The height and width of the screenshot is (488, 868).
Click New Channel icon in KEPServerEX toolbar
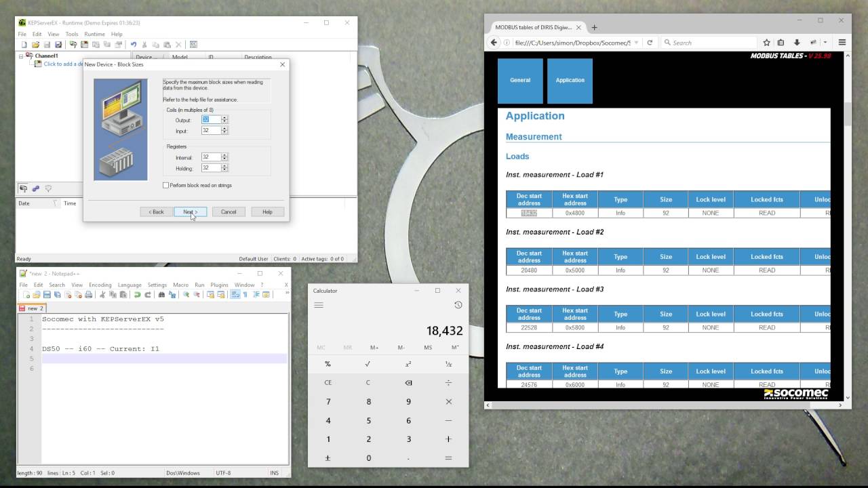pos(73,45)
